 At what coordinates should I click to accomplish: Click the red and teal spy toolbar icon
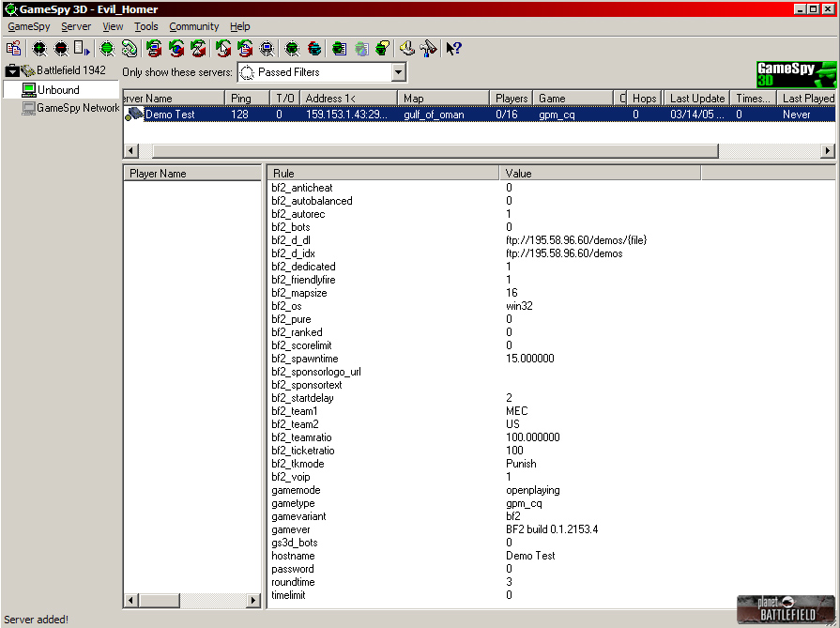pos(314,49)
